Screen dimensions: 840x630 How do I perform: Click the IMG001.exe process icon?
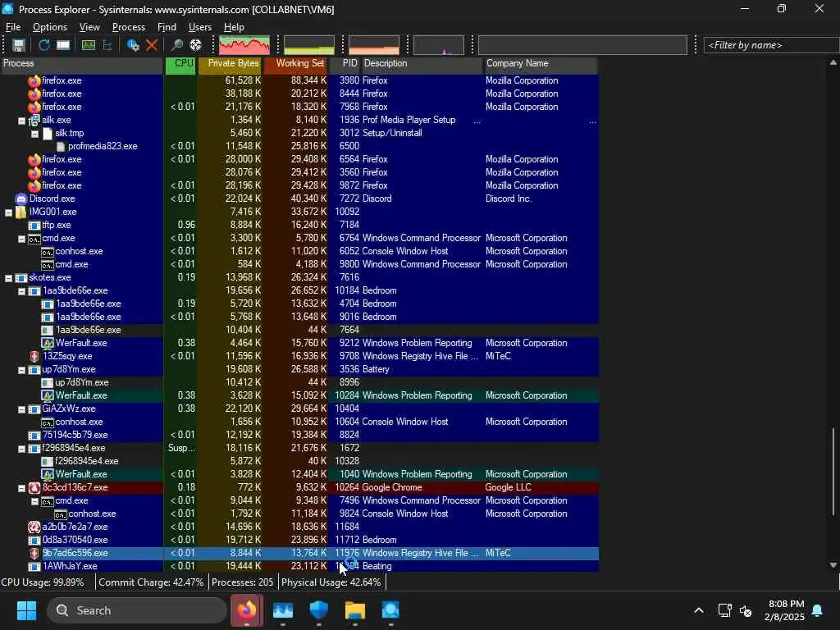coord(21,212)
